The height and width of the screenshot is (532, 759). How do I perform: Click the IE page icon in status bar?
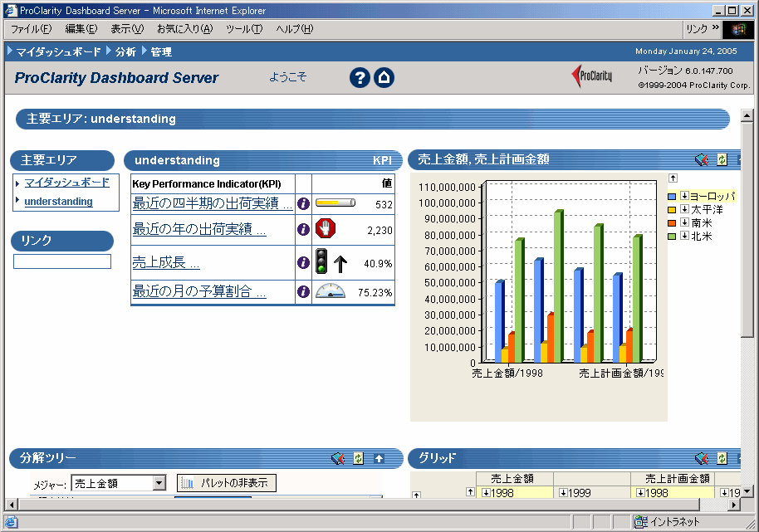pos(11,522)
